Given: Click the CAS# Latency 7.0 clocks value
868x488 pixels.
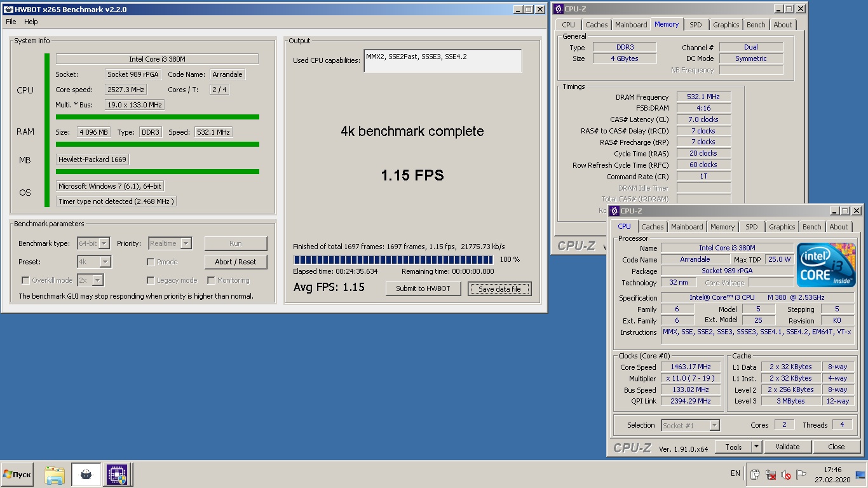Looking at the screenshot, I should (703, 119).
